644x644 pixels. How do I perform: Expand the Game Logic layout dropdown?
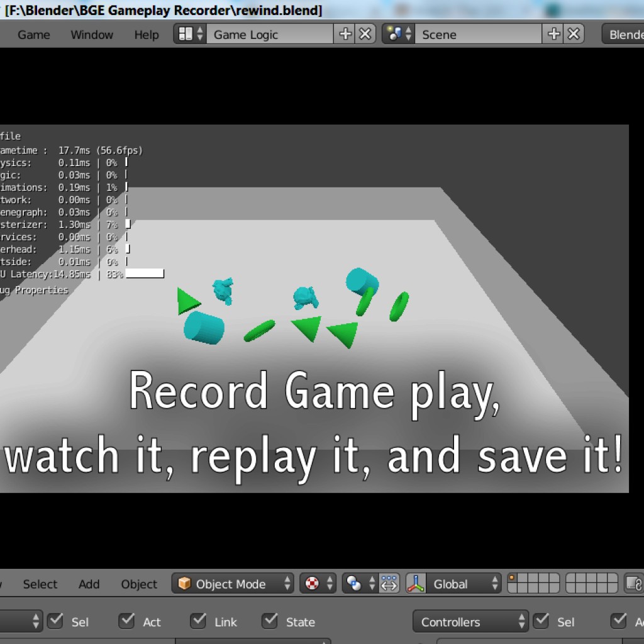click(269, 34)
